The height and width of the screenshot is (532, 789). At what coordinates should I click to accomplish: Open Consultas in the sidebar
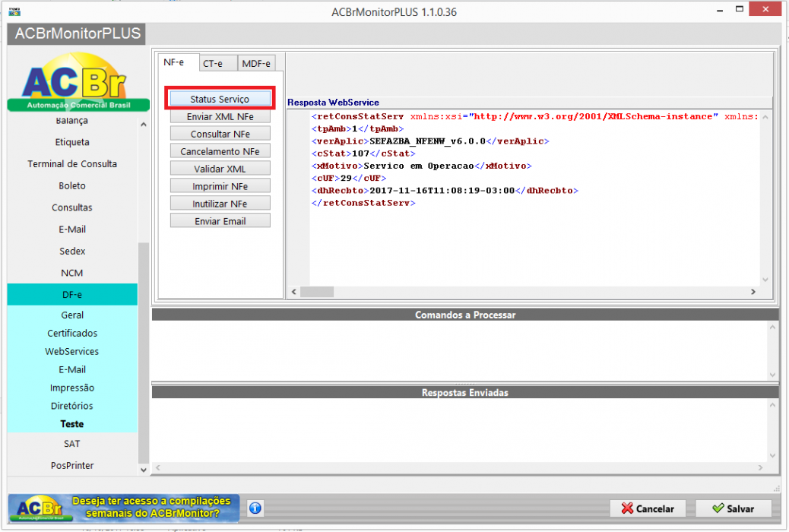point(72,207)
